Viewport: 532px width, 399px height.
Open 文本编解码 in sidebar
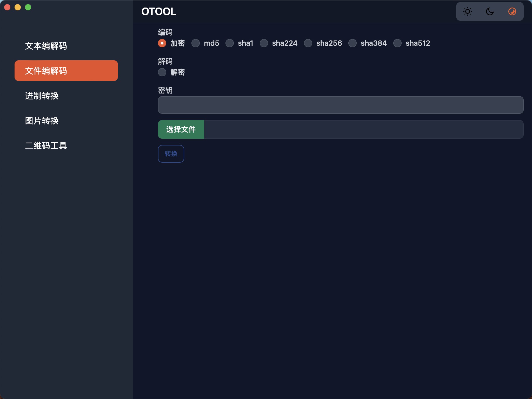click(46, 46)
